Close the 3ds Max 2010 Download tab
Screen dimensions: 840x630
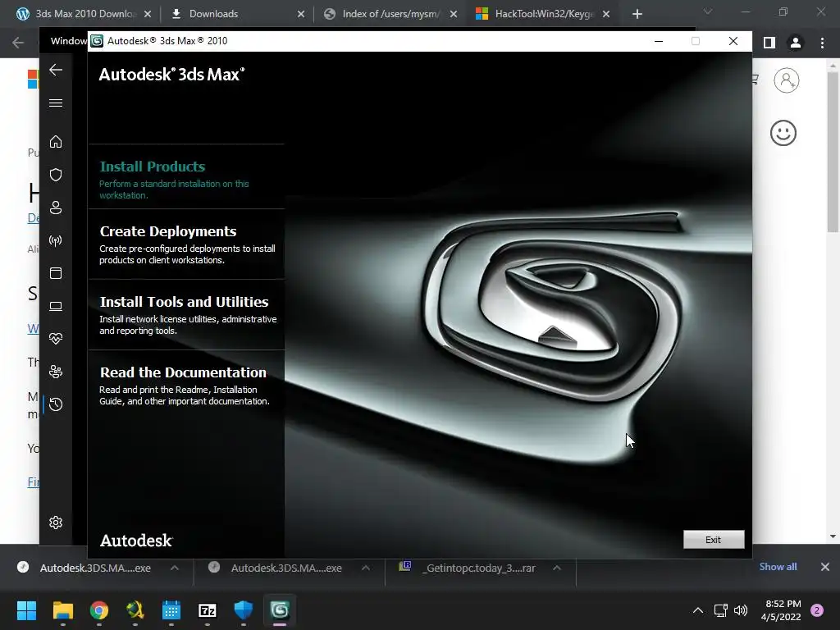click(x=148, y=14)
